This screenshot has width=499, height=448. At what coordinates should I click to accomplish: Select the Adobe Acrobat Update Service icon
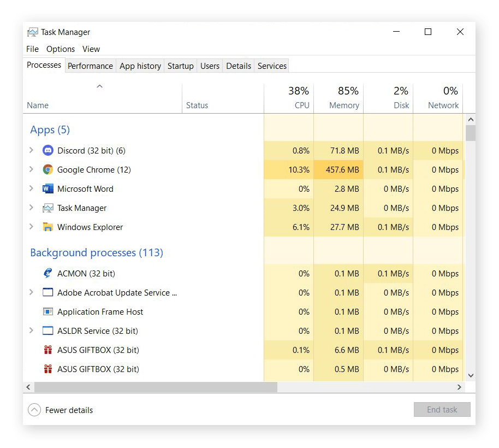click(47, 292)
